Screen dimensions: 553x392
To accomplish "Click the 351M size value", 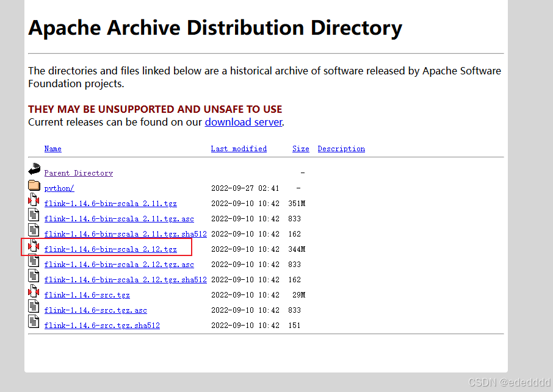I will click(297, 204).
